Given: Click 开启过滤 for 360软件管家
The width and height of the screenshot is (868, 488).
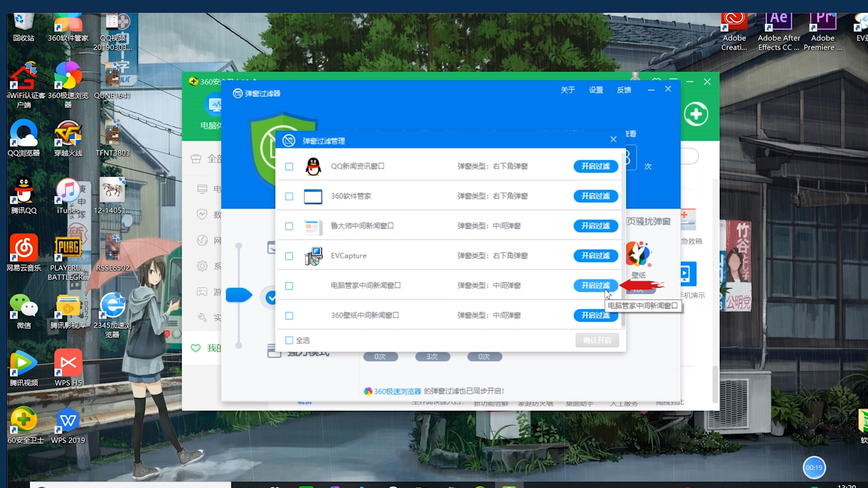Looking at the screenshot, I should 596,196.
